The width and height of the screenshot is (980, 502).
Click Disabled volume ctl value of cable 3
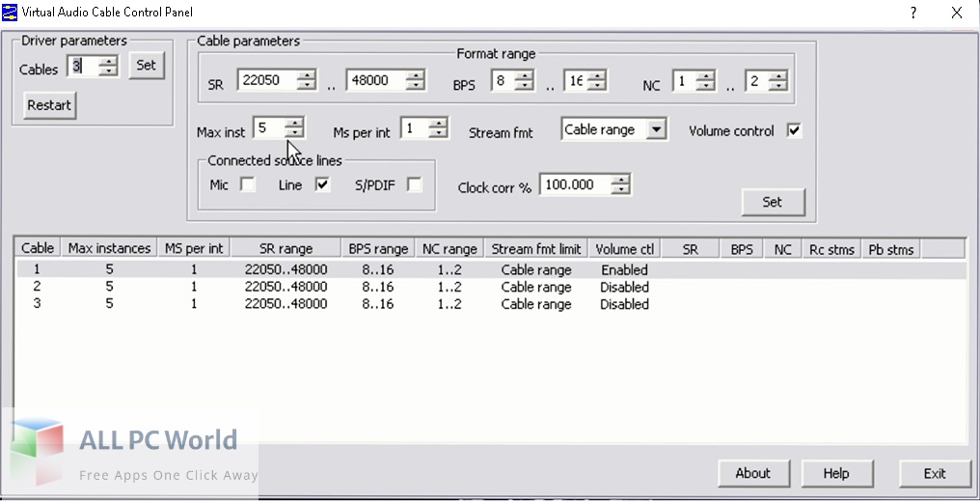pos(624,304)
